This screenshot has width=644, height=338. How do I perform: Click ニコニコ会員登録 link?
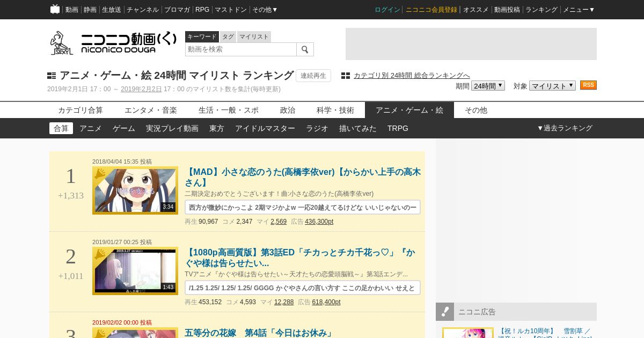pyautogui.click(x=431, y=10)
